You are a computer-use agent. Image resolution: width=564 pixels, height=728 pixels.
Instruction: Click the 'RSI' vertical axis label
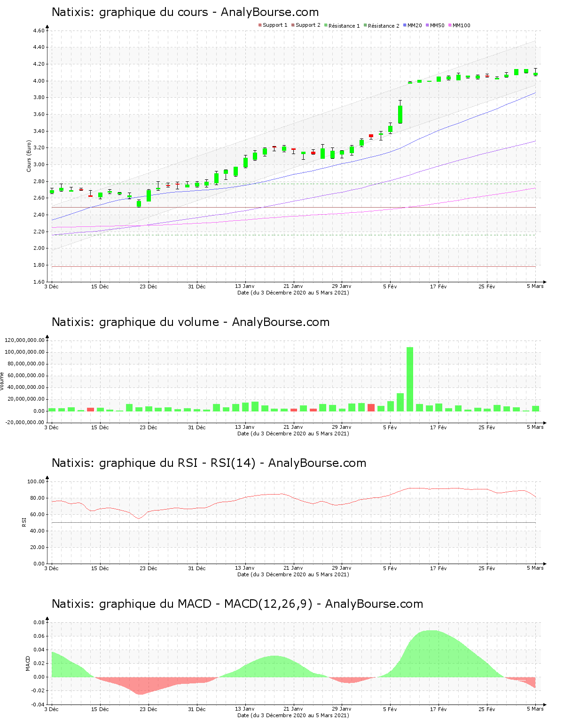coord(24,522)
